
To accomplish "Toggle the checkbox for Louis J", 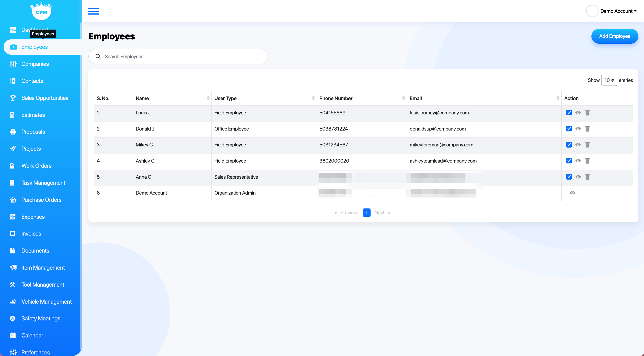I will coord(569,113).
